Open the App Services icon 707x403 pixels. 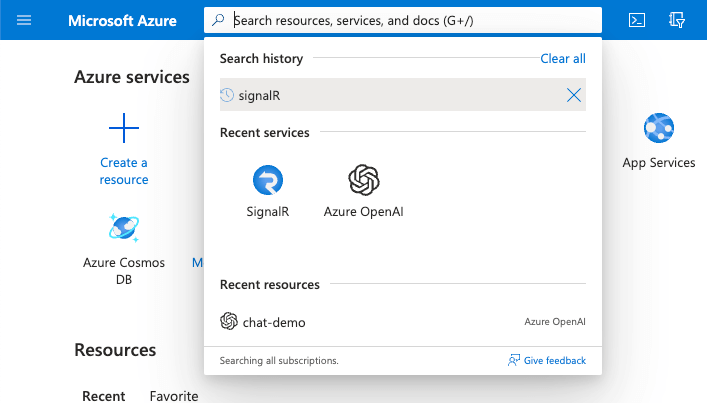pyautogui.click(x=659, y=128)
